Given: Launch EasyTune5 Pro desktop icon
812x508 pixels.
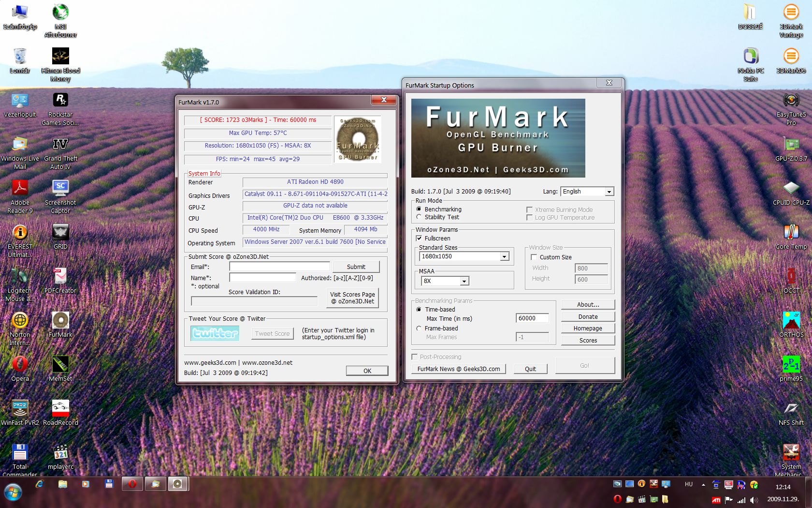Looking at the screenshot, I should point(791,108).
